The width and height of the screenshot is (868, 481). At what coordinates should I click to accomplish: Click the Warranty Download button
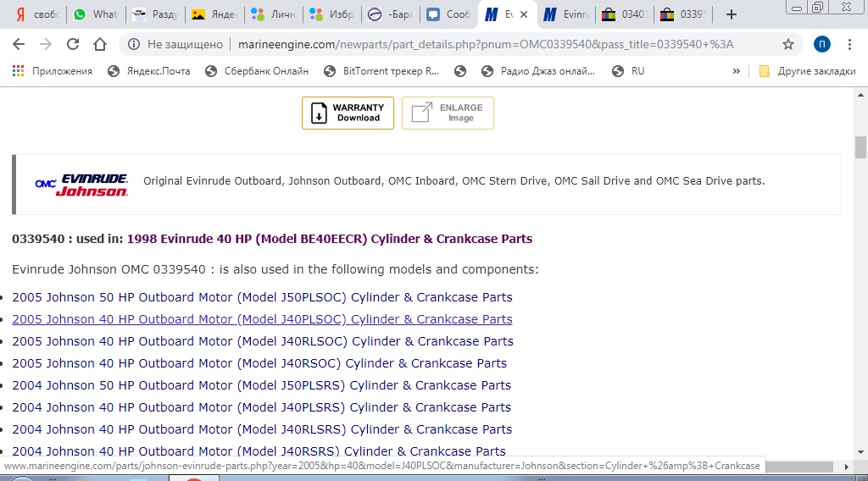click(x=348, y=113)
